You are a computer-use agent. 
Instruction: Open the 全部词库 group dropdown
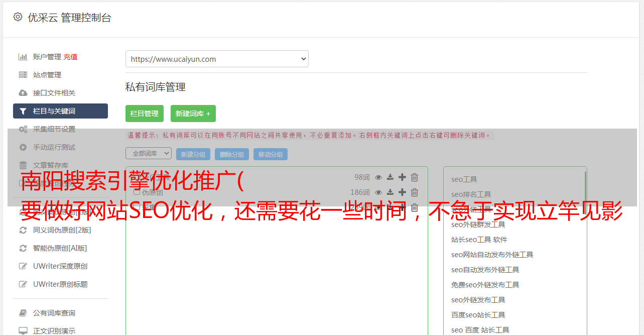tap(149, 153)
